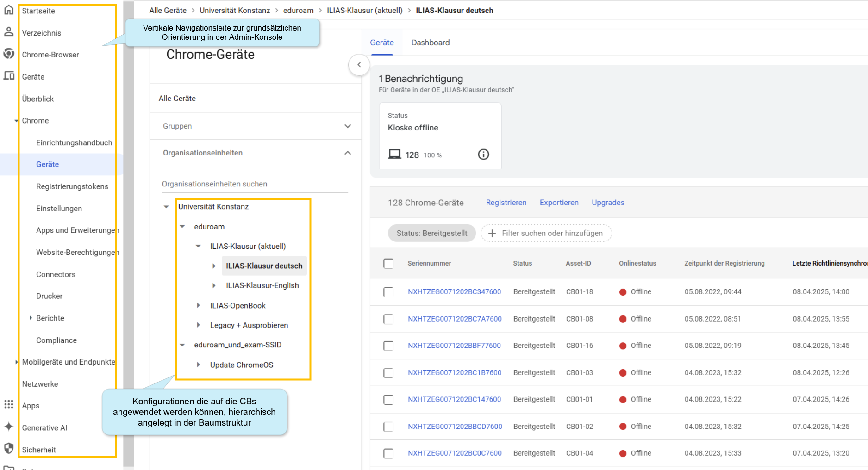
Task: Open Registrierungstokens in sidebar menu
Action: pos(72,186)
